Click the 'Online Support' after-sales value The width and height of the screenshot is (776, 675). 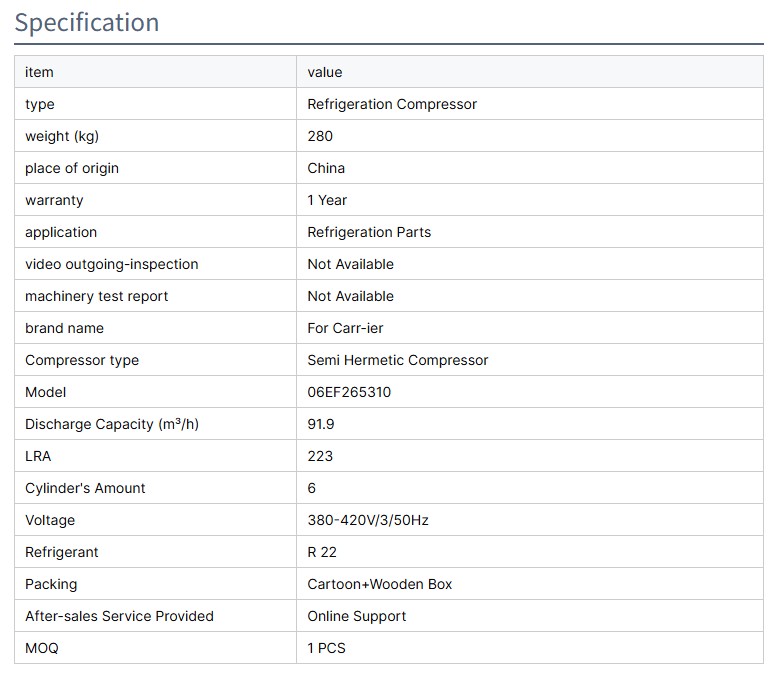[x=356, y=616]
